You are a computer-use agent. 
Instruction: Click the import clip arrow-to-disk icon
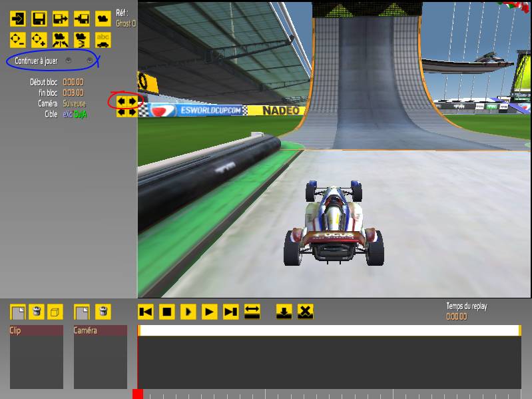tap(82, 19)
